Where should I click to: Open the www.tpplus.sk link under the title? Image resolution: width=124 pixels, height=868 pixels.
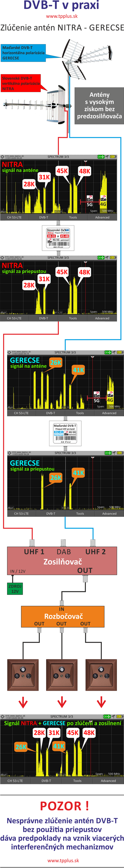pos(62,16)
